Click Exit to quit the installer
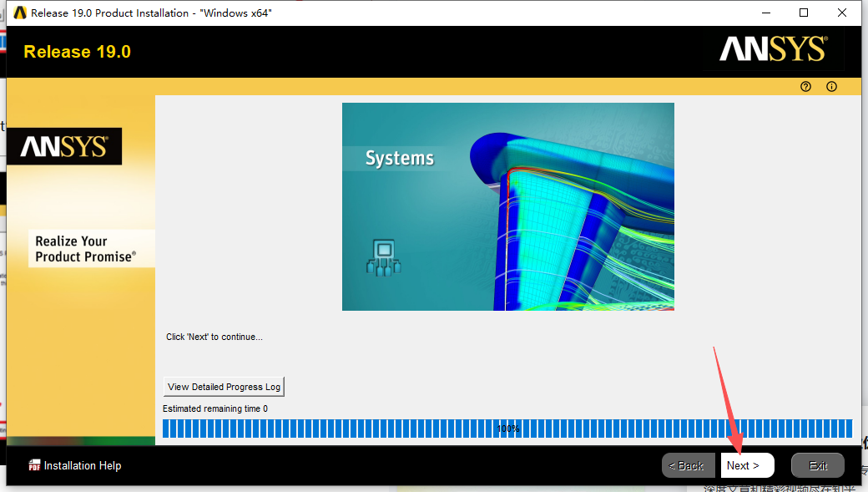 coord(817,465)
